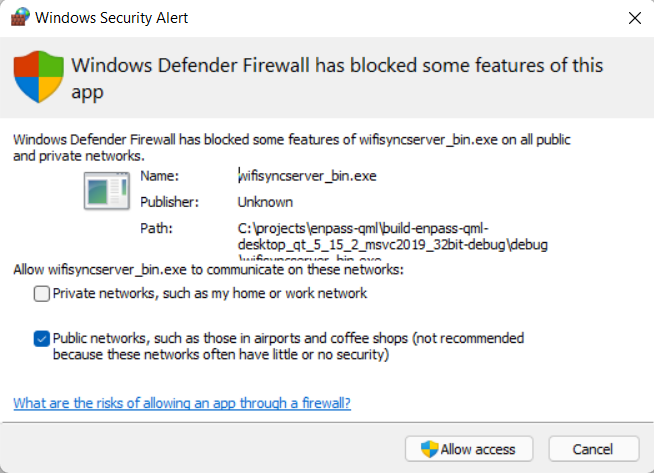The image size is (654, 473).
Task: Close the Windows Security Alert dialog
Action: click(x=634, y=18)
